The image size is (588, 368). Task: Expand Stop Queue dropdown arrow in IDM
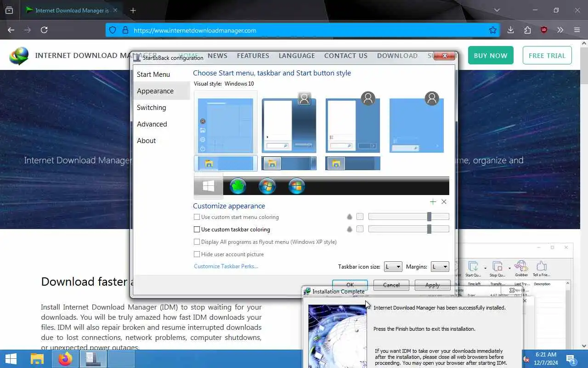tap(509, 268)
